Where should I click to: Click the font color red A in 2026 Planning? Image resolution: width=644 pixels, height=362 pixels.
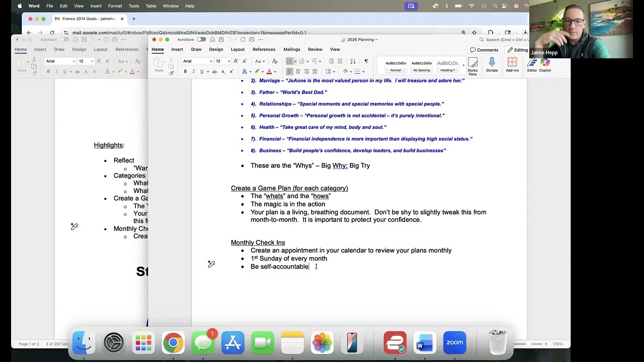(x=269, y=71)
